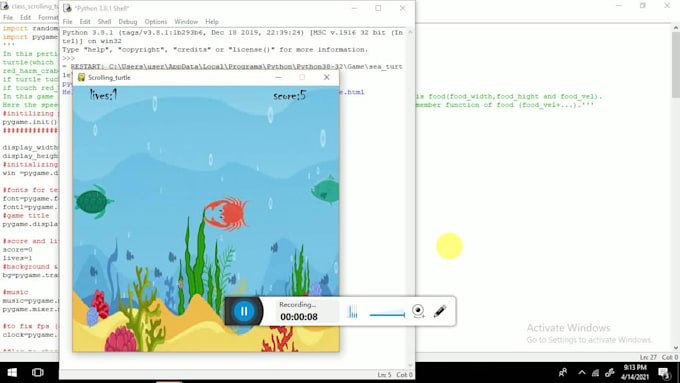Viewport: 680px width, 383px height.
Task: Open the Help menu in Python Shell
Action: click(x=212, y=22)
